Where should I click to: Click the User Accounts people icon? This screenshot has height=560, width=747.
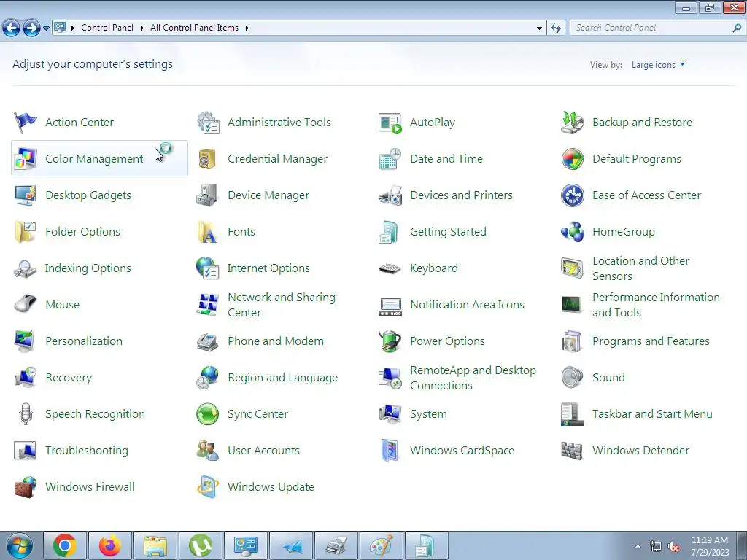207,451
